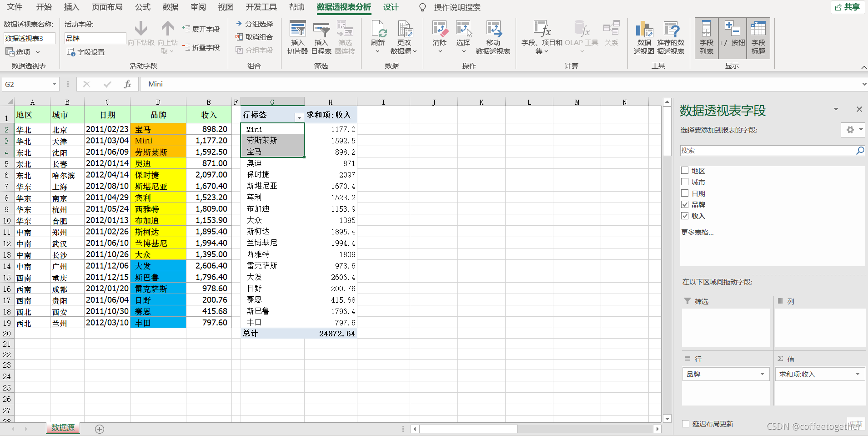Click the Insert Timeline icon
Screen dimensions: 868x436
[321, 29]
